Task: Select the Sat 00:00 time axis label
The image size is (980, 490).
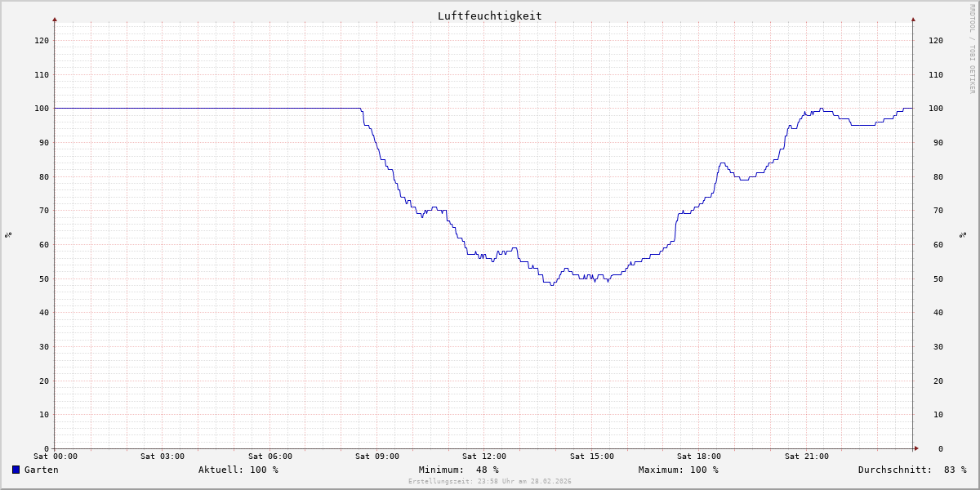Action: click(56, 457)
